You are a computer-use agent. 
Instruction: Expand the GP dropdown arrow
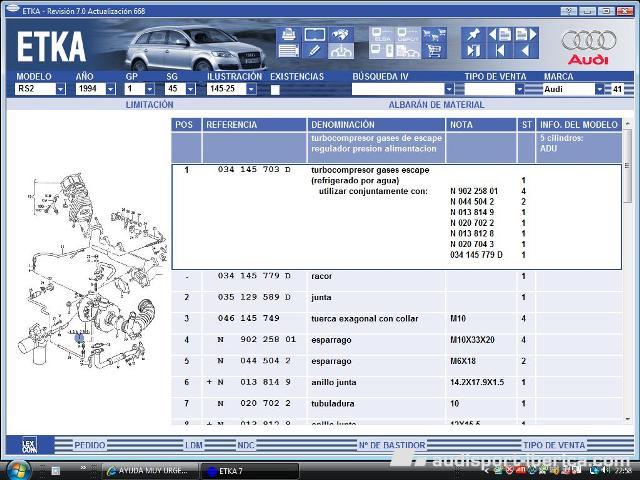(x=150, y=89)
